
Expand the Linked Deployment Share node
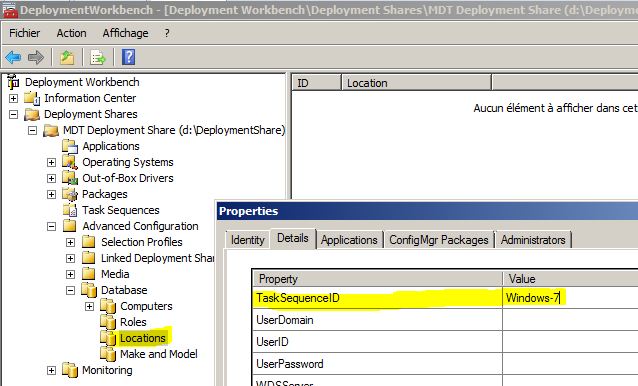click(x=70, y=258)
